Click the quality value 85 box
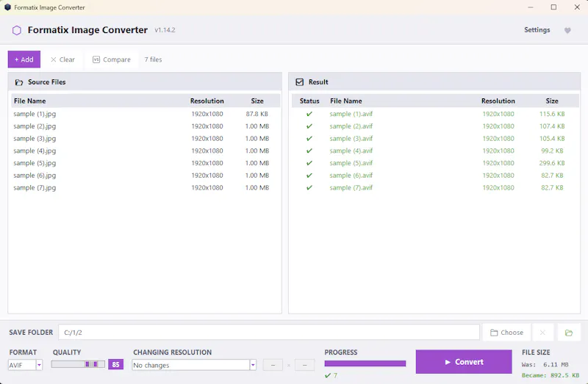 (x=115, y=364)
